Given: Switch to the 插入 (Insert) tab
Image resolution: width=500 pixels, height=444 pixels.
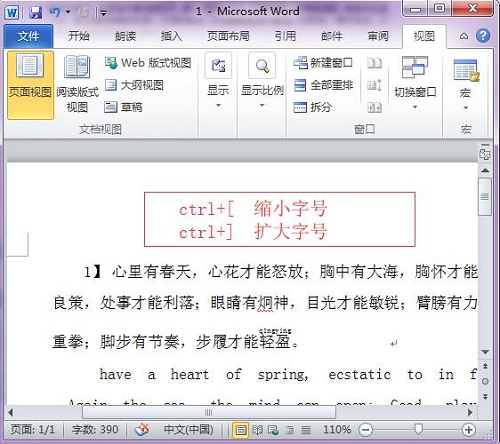Looking at the screenshot, I should [171, 36].
